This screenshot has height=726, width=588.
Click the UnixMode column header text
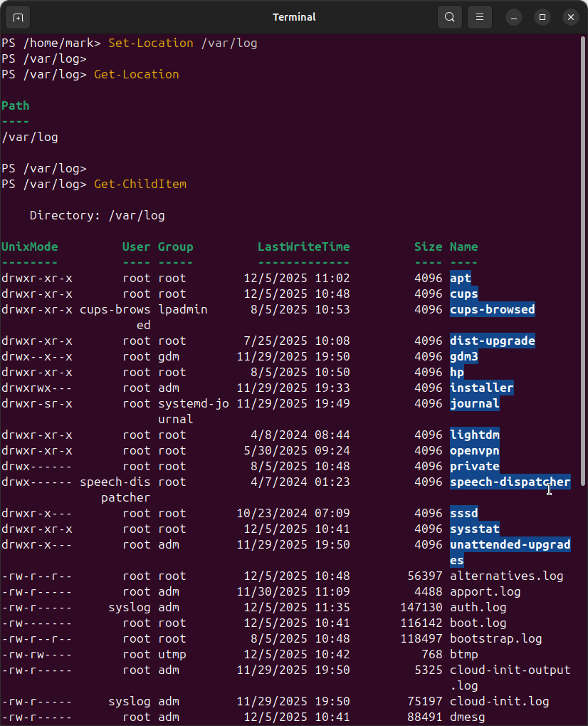pos(30,247)
